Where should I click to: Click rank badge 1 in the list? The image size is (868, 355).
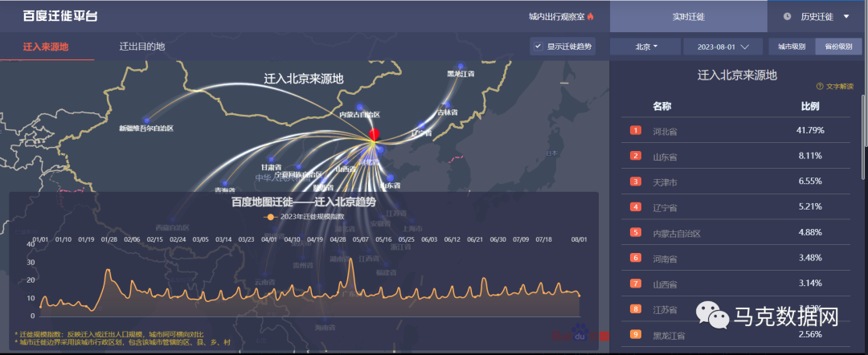[636, 130]
